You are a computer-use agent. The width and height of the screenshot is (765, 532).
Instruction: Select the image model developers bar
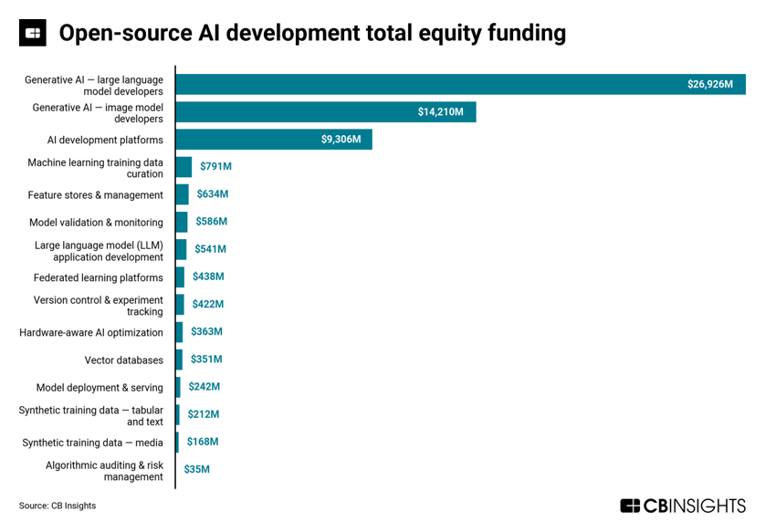tap(325, 112)
